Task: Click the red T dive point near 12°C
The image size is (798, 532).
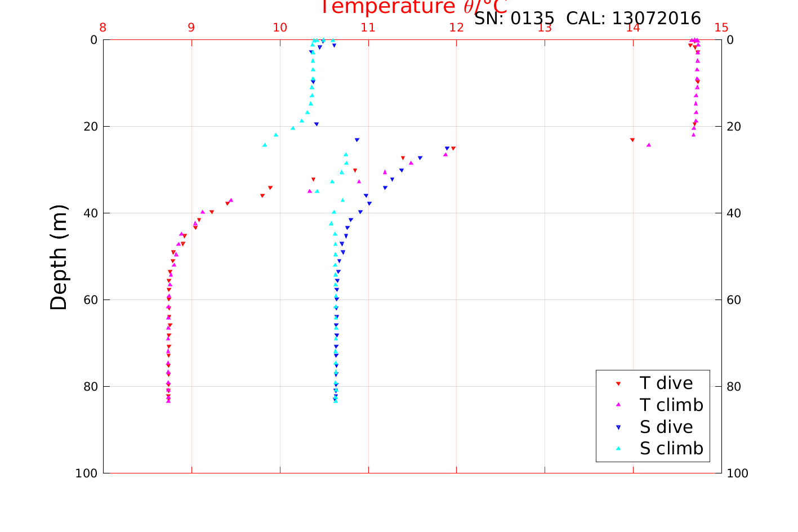Action: click(x=453, y=148)
